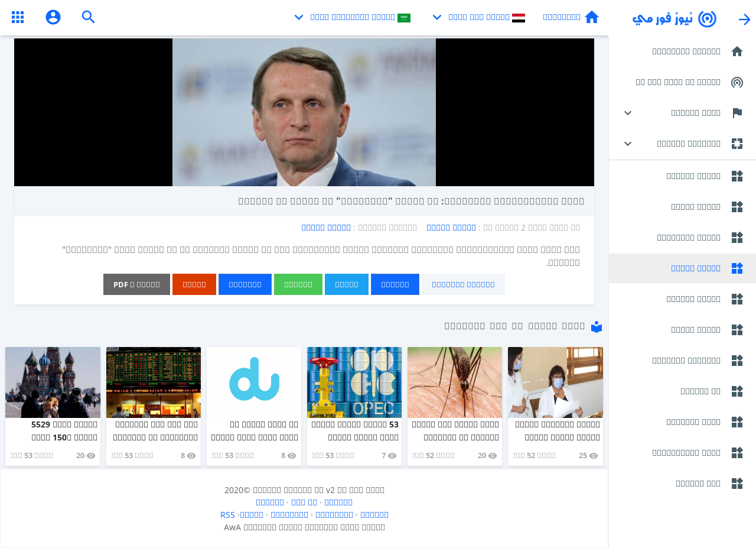Open the user account profile icon
This screenshot has height=548, width=756.
[53, 17]
